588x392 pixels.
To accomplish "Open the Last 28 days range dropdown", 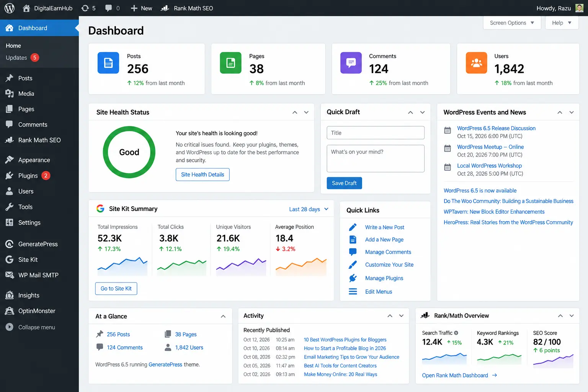I will 309,209.
